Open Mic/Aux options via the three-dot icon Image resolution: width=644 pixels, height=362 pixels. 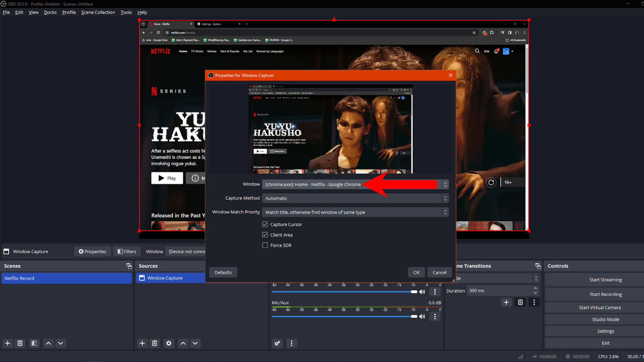point(435,316)
